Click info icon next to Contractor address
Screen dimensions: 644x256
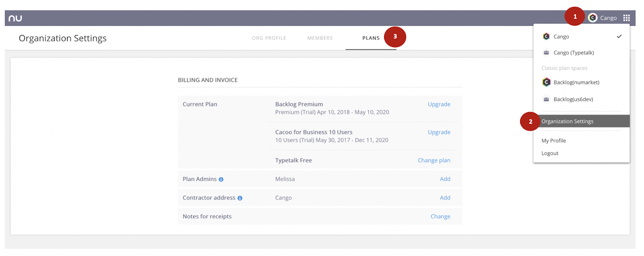click(x=240, y=198)
